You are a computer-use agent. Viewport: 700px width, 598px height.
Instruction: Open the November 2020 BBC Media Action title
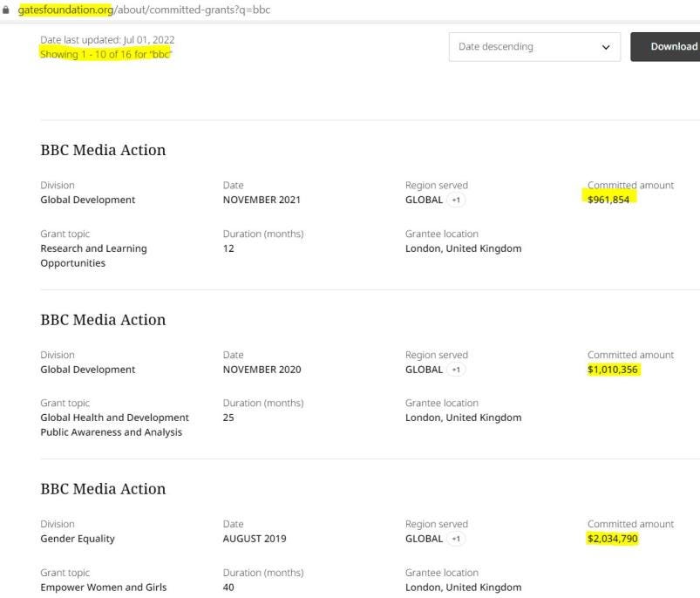click(x=103, y=320)
